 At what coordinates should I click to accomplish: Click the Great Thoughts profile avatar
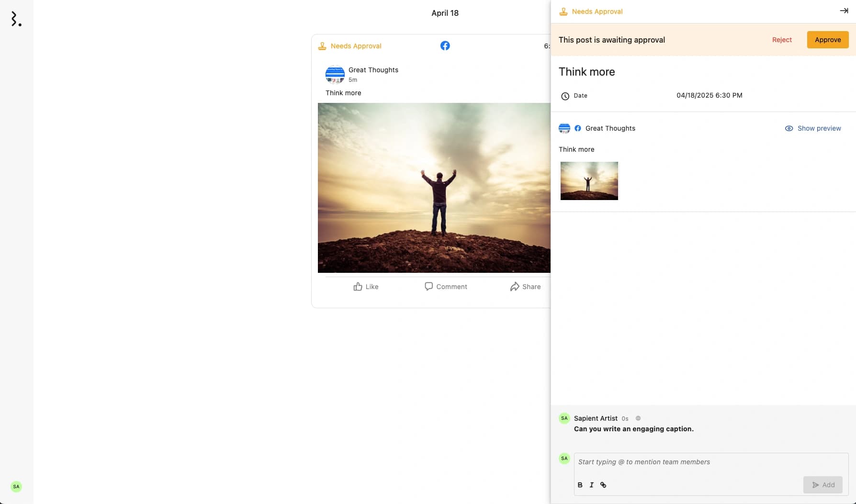335,74
